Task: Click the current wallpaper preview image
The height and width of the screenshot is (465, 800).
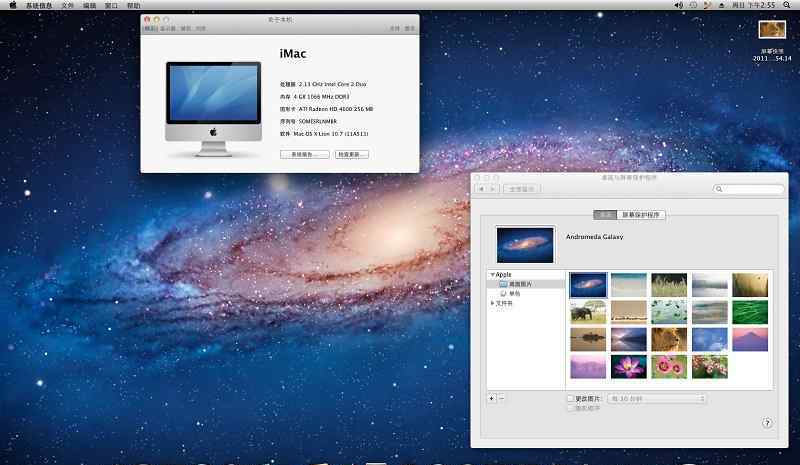Action: 525,245
